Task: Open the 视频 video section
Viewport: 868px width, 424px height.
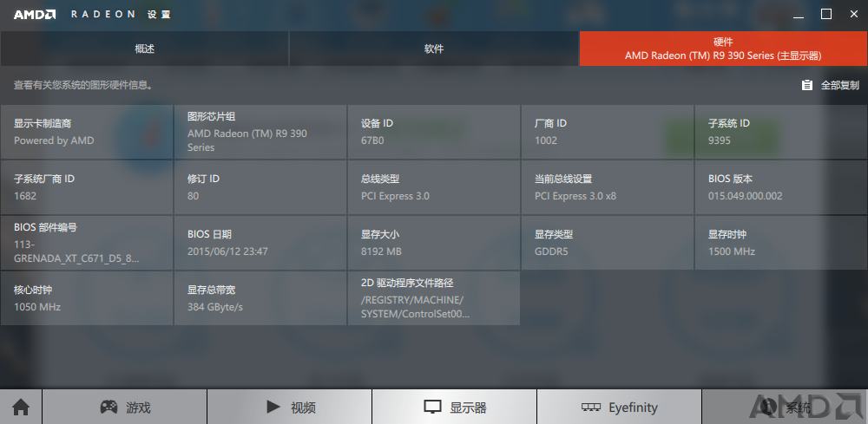Action: (290, 408)
